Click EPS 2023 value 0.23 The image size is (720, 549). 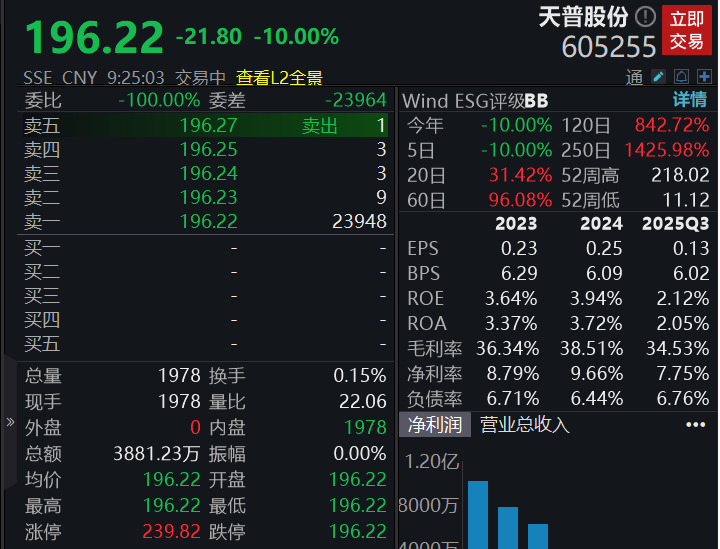(x=519, y=248)
